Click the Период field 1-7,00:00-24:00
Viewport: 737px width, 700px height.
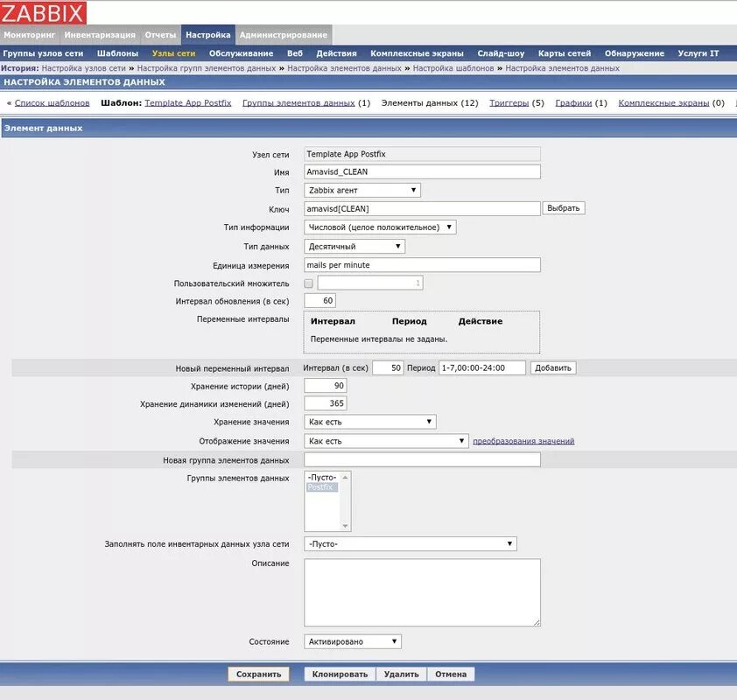click(481, 367)
